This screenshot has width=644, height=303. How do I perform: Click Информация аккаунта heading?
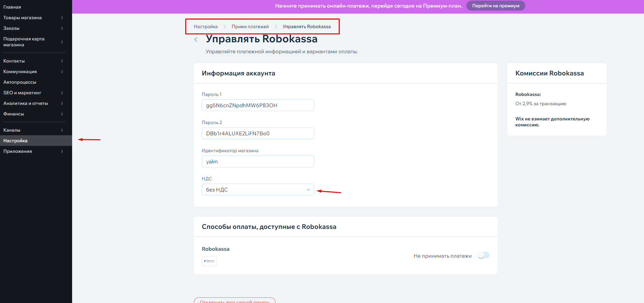coord(238,73)
